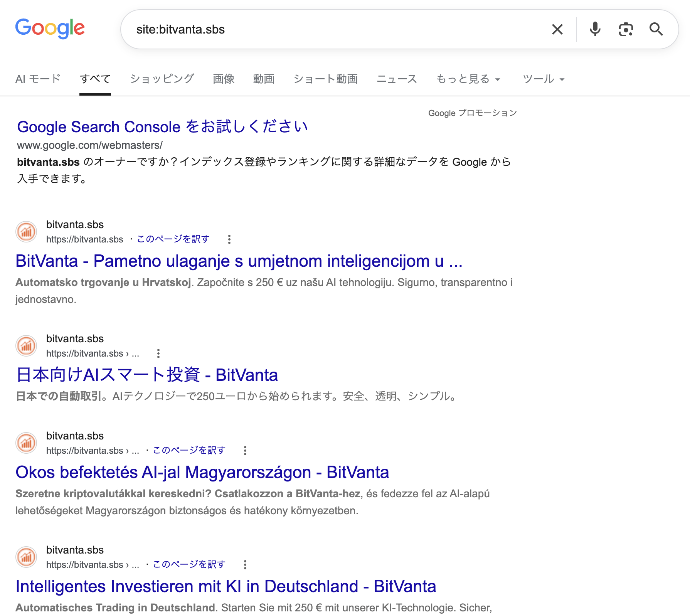Open more options for Pametno ulaganje result
The image size is (690, 616).
click(229, 239)
